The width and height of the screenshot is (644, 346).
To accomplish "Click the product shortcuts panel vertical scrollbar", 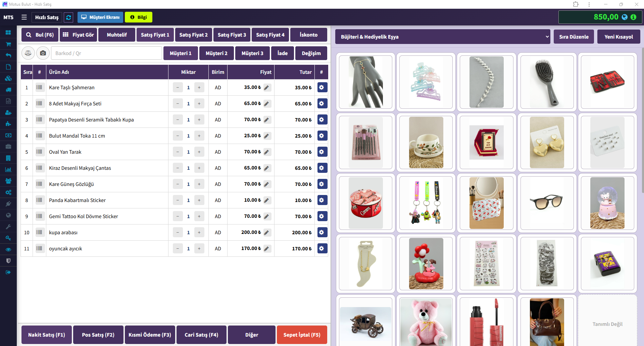I will pos(642,121).
